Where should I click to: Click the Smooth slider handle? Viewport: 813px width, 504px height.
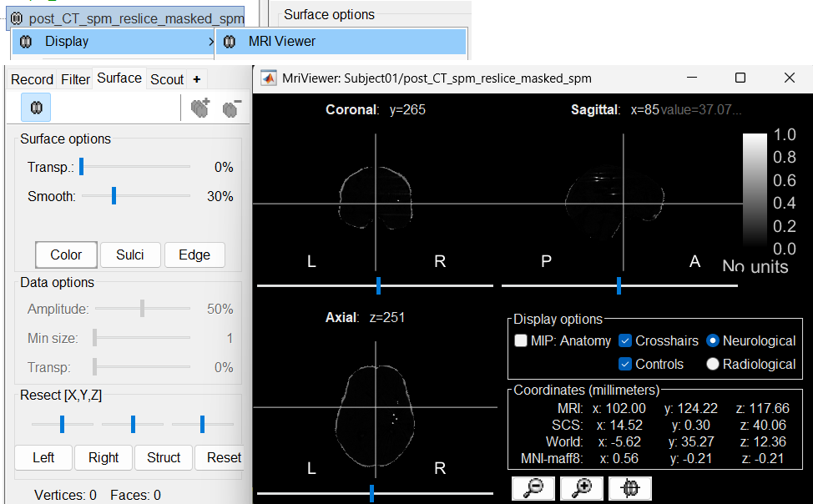(x=114, y=196)
